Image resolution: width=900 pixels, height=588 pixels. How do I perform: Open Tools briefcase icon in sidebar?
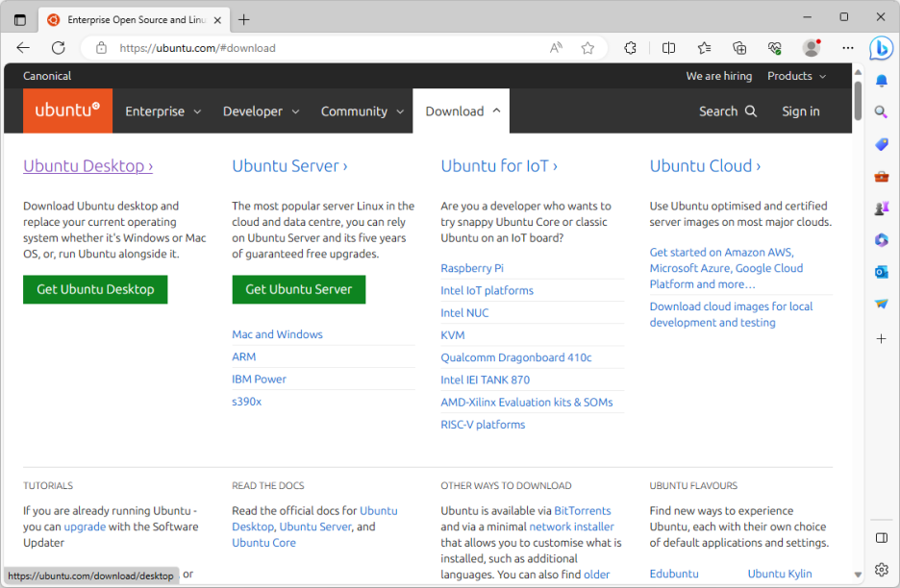(x=882, y=176)
